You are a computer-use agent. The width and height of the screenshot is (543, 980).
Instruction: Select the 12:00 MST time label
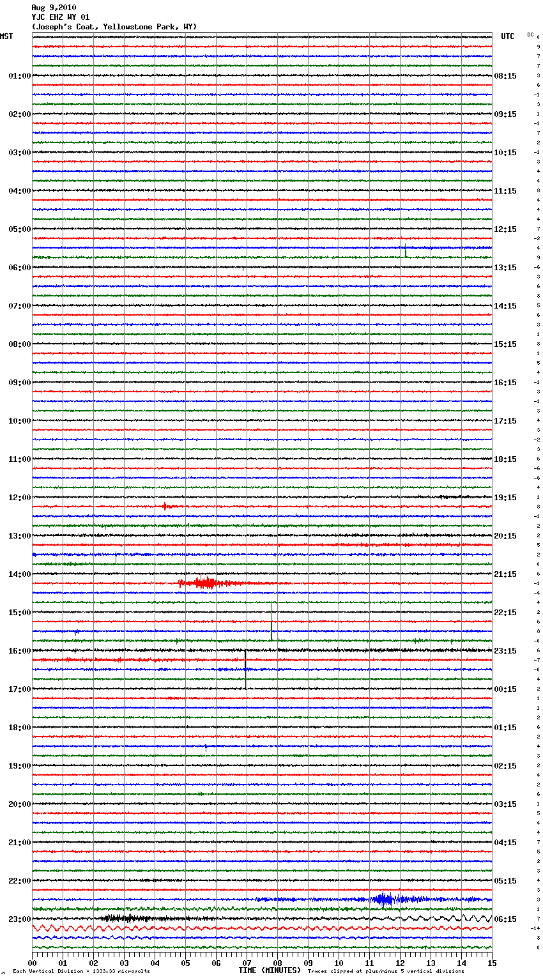tap(20, 498)
